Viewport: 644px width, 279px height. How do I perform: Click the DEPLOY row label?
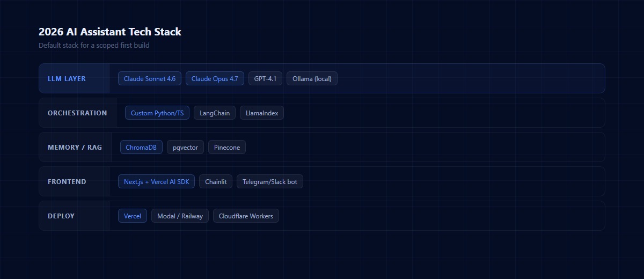(x=61, y=216)
